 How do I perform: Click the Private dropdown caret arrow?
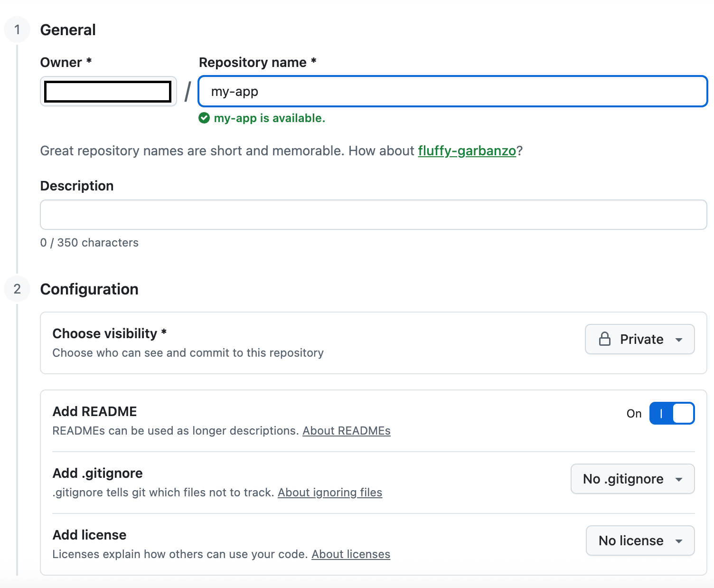pyautogui.click(x=679, y=340)
